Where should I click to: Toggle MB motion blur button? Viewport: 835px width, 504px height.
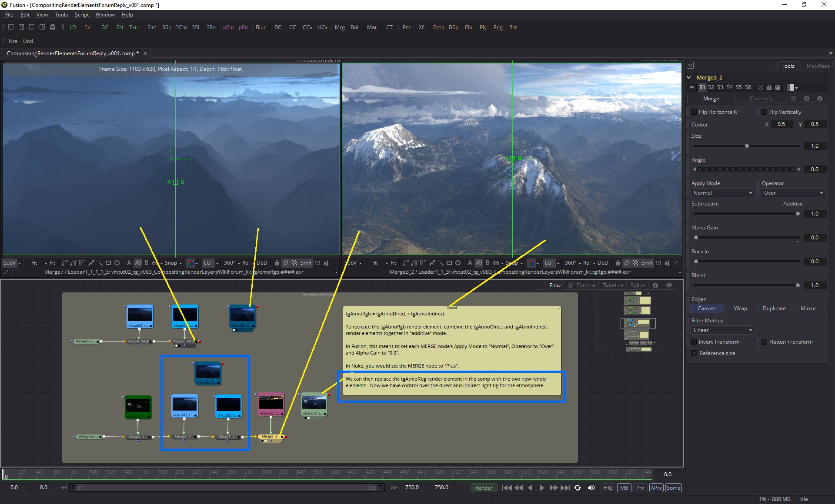624,487
